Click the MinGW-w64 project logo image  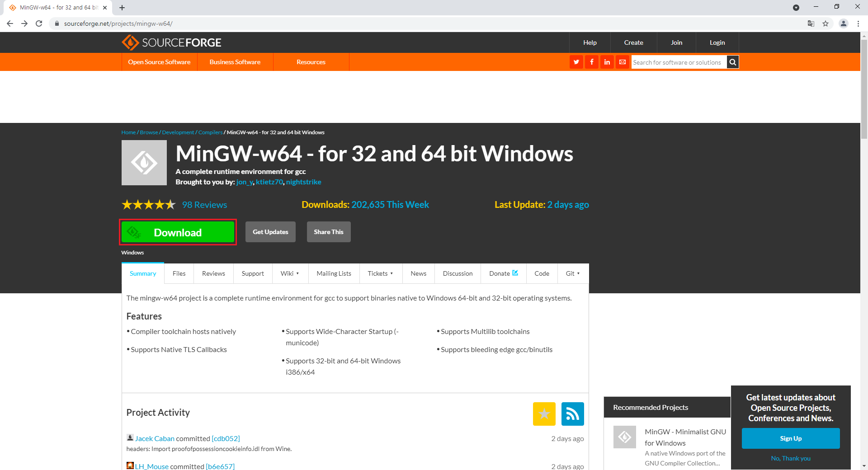point(144,163)
